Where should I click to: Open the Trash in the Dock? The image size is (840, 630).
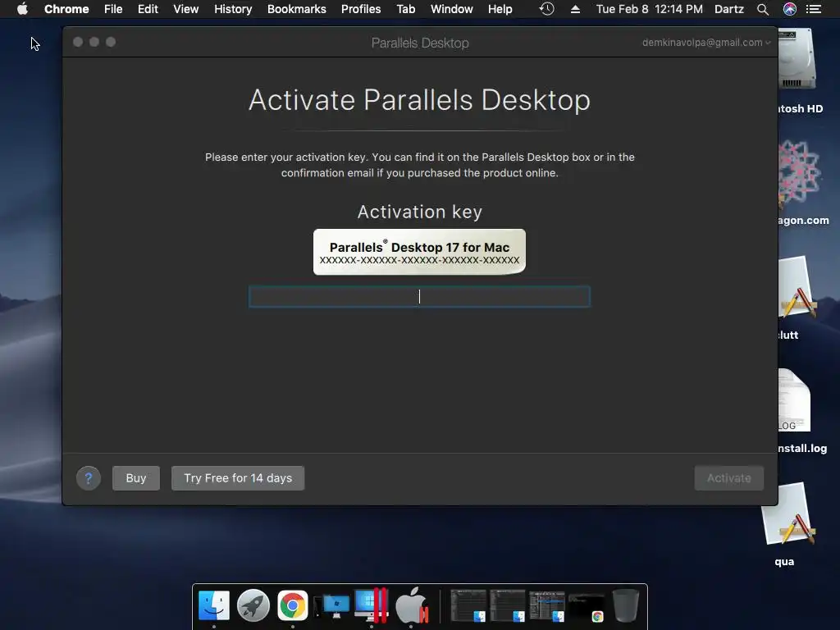click(x=626, y=606)
